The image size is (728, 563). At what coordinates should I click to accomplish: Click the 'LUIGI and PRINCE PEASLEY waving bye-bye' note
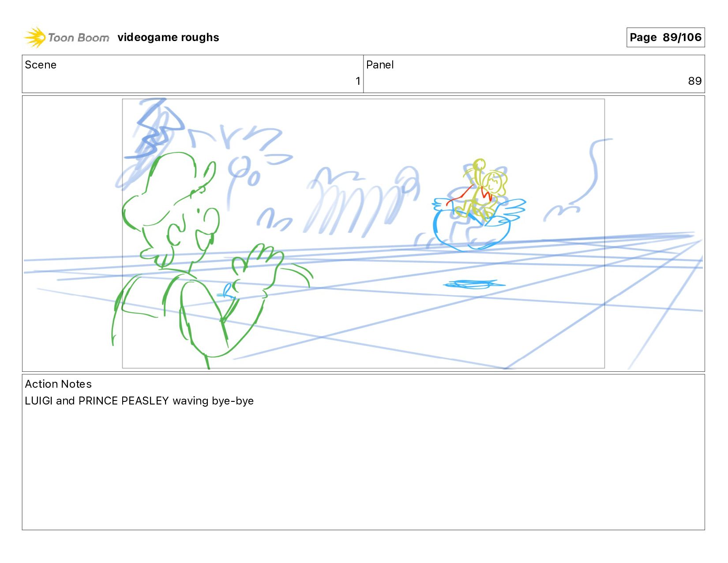coord(139,401)
